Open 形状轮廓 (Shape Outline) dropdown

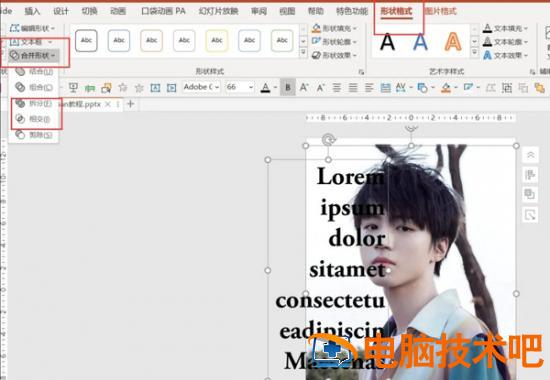[334, 42]
